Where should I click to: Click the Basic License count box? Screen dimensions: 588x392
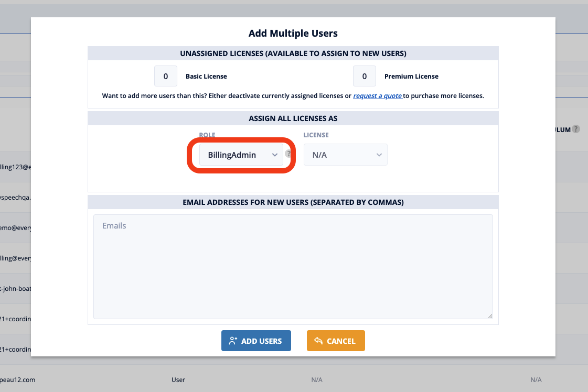pos(166,76)
